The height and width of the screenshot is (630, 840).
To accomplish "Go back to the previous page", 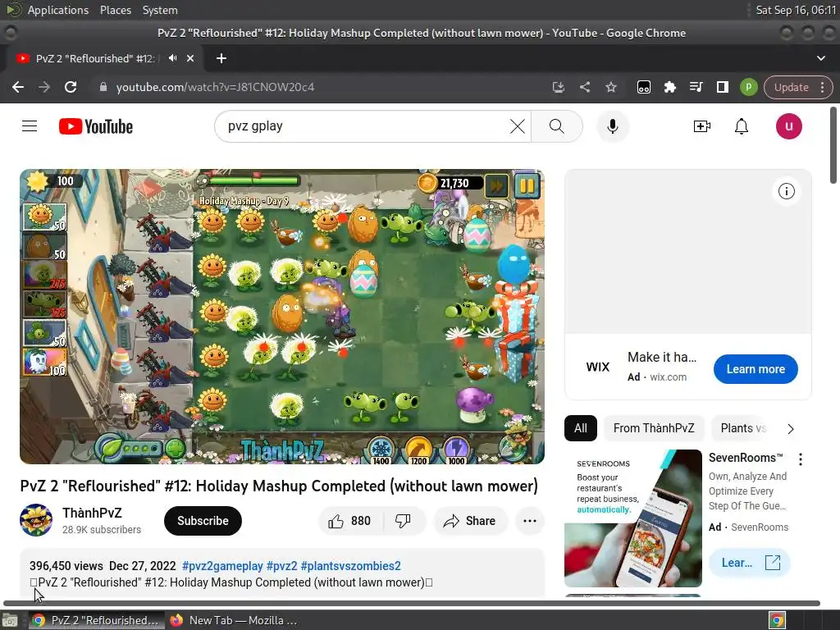I will 18,87.
